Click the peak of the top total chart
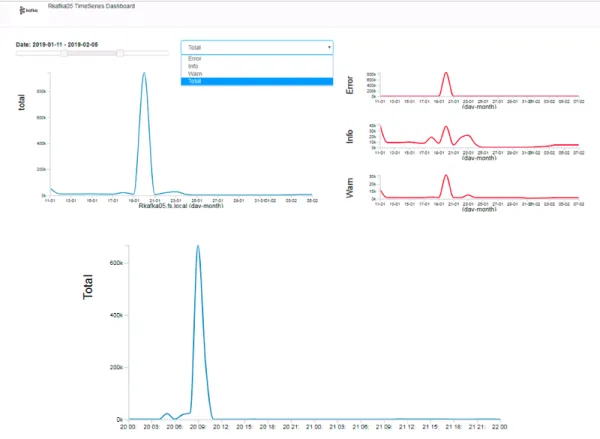The width and height of the screenshot is (600, 439). (x=144, y=73)
